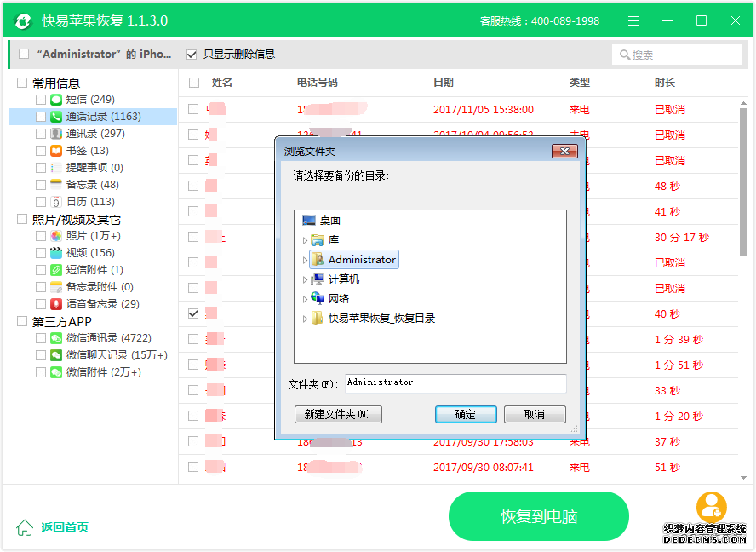Click the bookmarks (书签) icon
This screenshot has width=756, height=552.
coord(56,151)
